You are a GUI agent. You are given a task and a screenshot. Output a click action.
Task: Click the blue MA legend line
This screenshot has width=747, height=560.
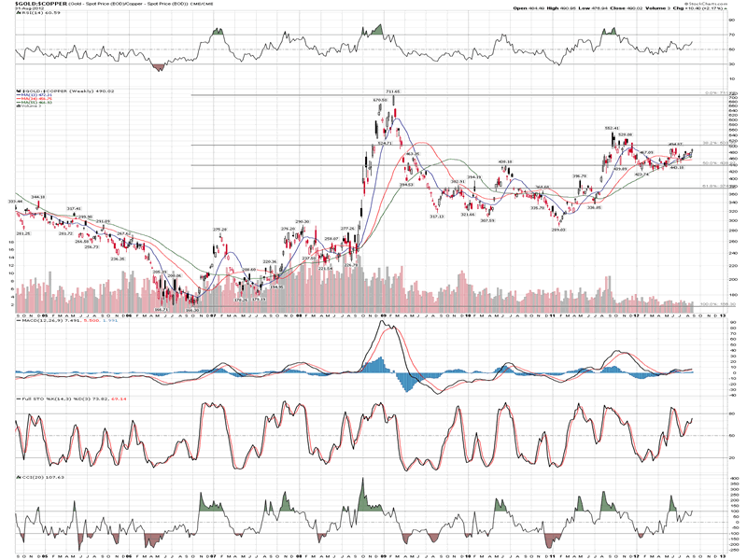point(34,95)
